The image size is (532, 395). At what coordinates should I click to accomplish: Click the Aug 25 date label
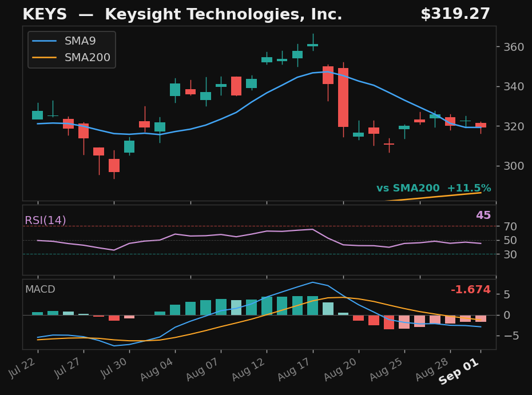386,370
